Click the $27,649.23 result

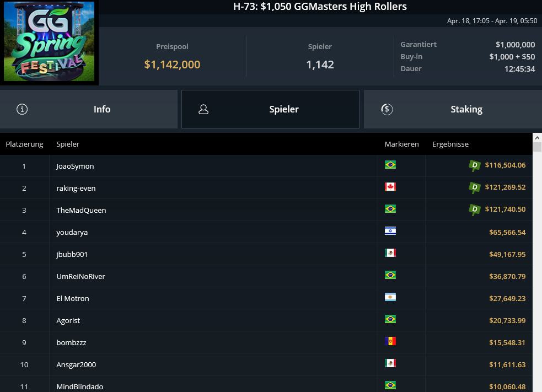pyautogui.click(x=507, y=299)
